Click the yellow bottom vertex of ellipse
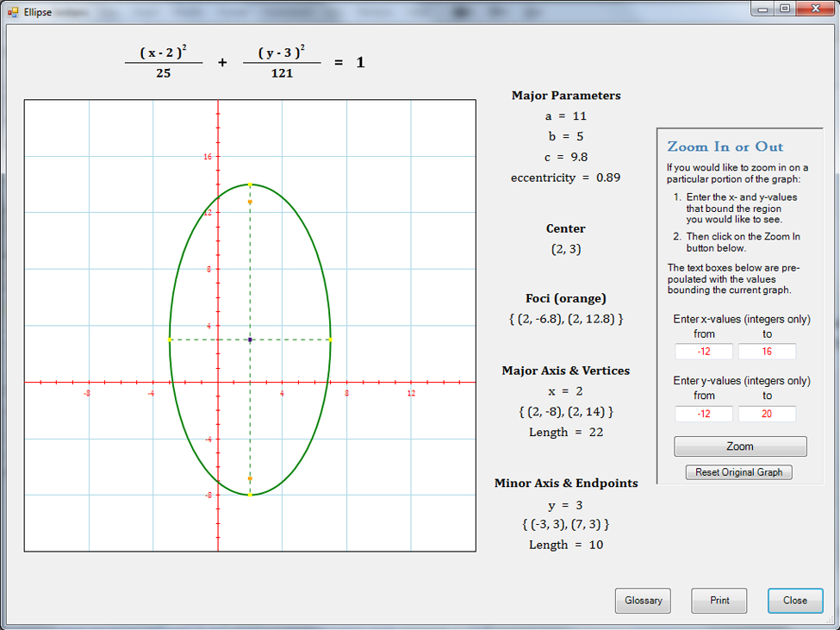The height and width of the screenshot is (630, 840). [x=250, y=495]
